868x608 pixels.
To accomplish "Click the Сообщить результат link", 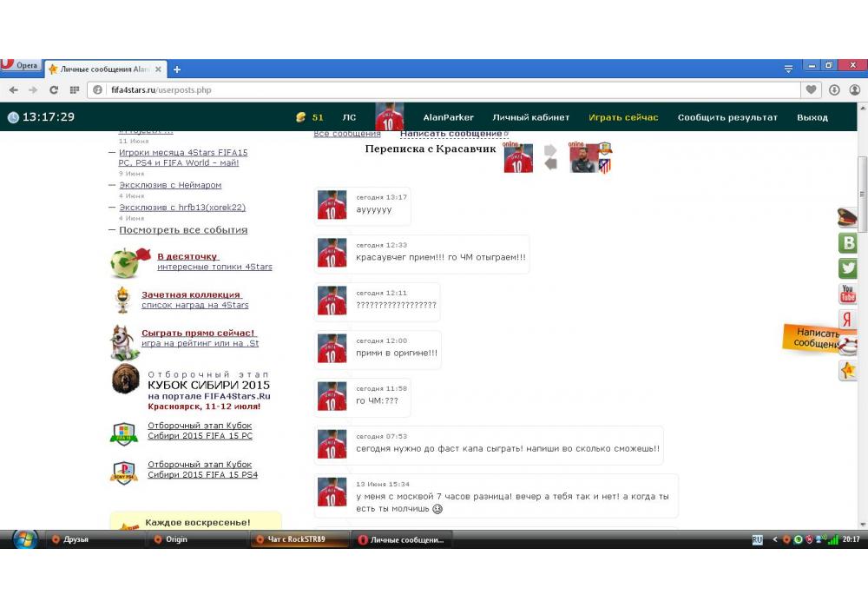I will pyautogui.click(x=727, y=117).
